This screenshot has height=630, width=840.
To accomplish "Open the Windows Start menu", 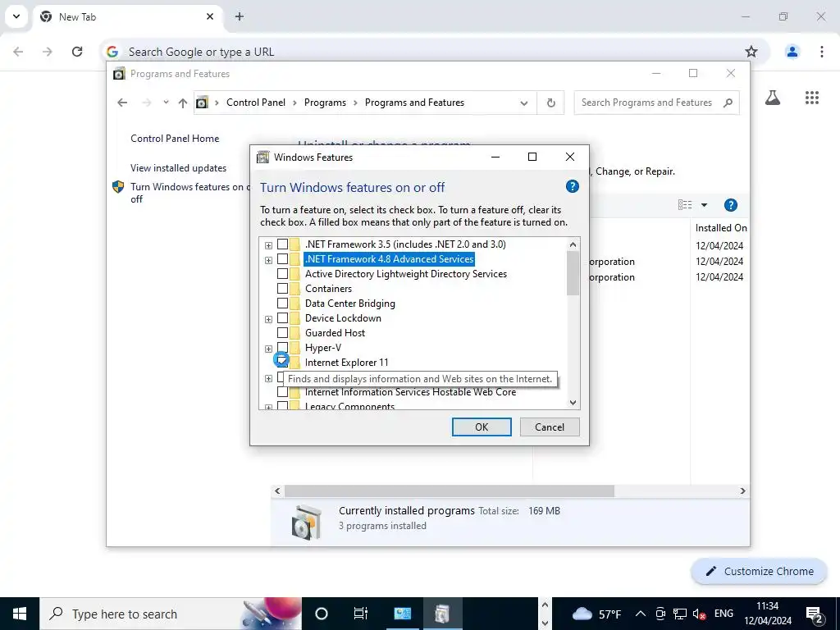I will coord(20,614).
